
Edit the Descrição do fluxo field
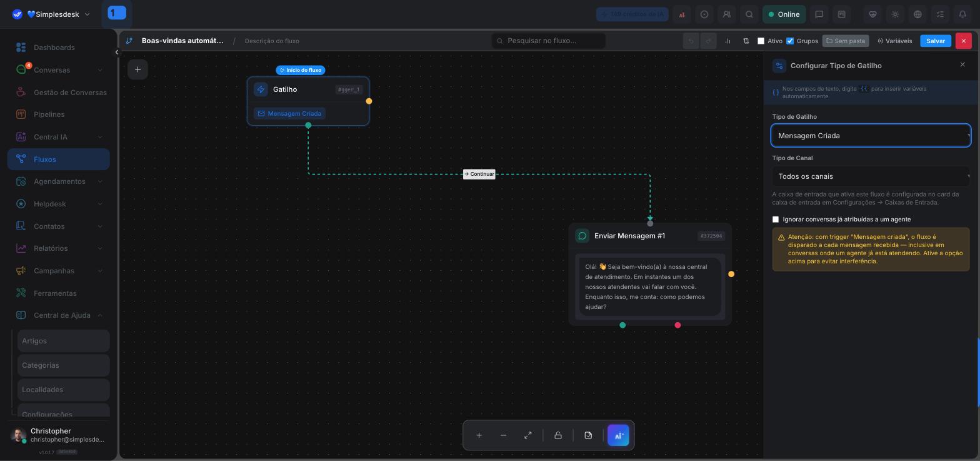272,41
